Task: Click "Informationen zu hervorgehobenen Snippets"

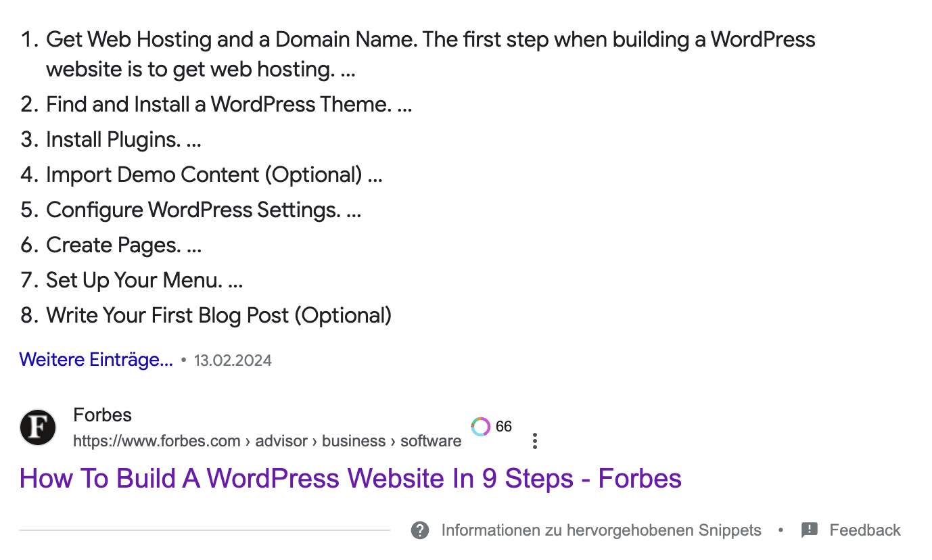Action: click(601, 530)
